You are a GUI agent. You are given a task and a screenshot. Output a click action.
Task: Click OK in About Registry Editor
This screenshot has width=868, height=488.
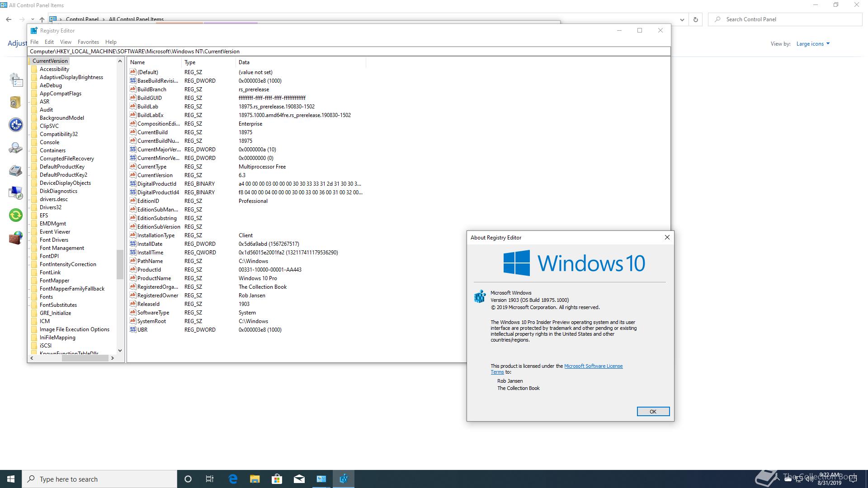pyautogui.click(x=653, y=412)
